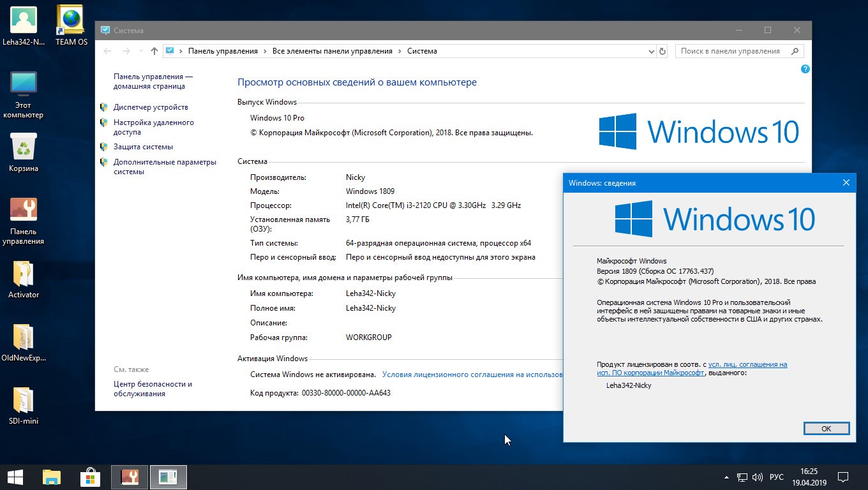Maximize the Система window
This screenshot has height=490, width=868.
768,30
